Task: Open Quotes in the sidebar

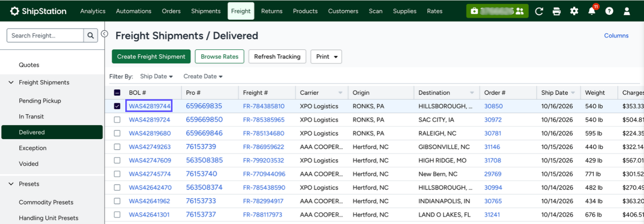Action: click(x=29, y=65)
